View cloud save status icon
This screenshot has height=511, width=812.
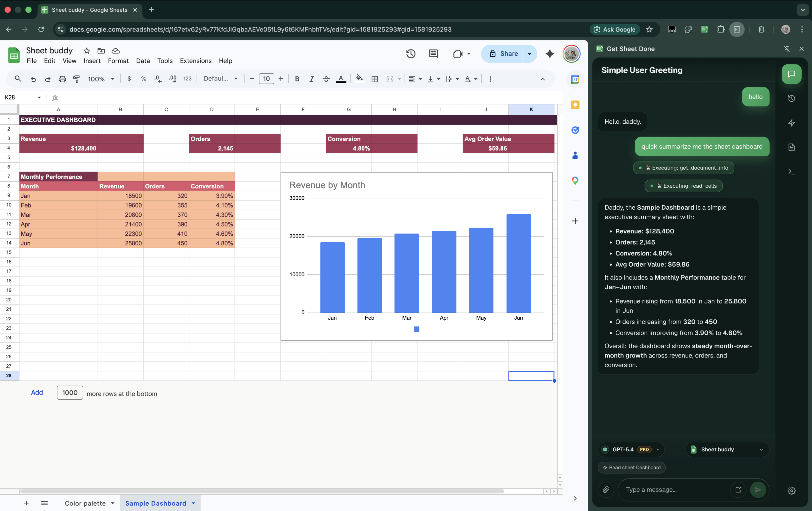pos(116,51)
